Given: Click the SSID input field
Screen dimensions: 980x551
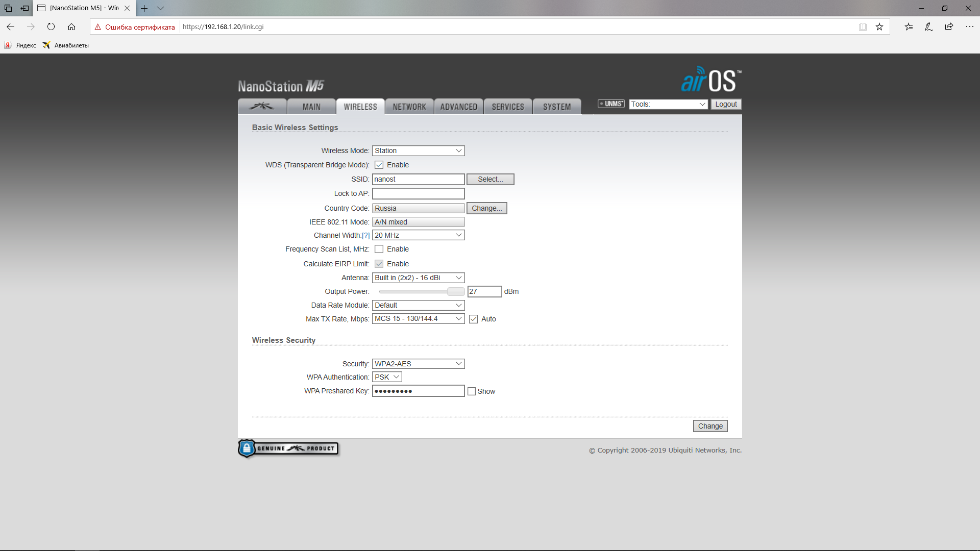Looking at the screenshot, I should tap(418, 179).
